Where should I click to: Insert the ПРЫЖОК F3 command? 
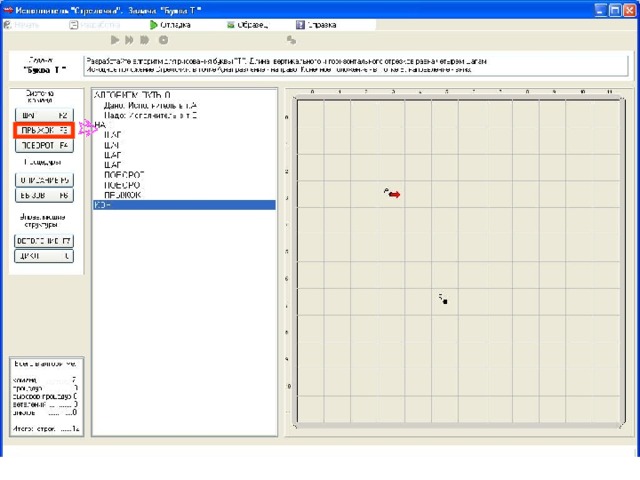click(44, 130)
